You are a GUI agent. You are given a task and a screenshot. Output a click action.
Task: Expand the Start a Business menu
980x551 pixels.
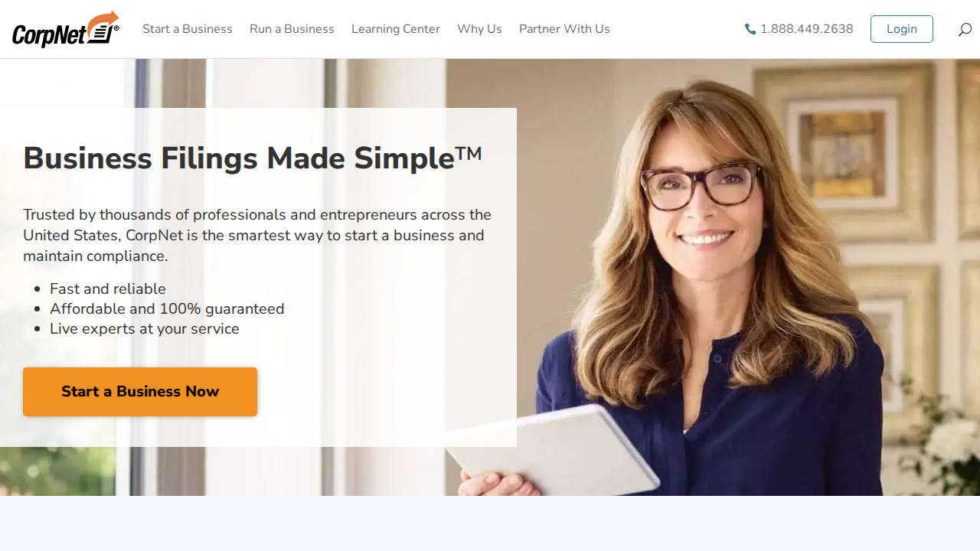pos(188,29)
